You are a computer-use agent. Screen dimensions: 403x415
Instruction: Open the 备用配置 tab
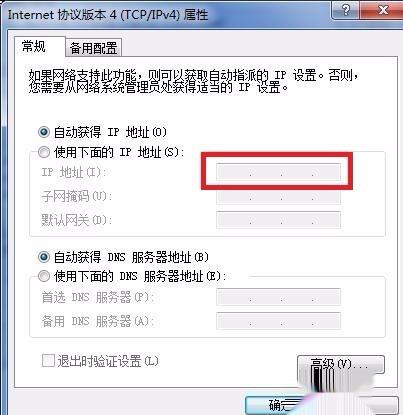pos(93,48)
